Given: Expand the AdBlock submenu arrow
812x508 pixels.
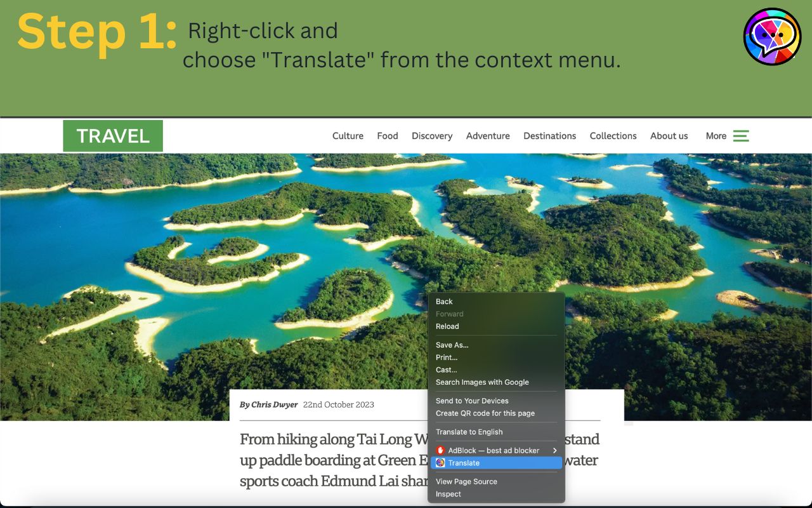Looking at the screenshot, I should (x=555, y=450).
